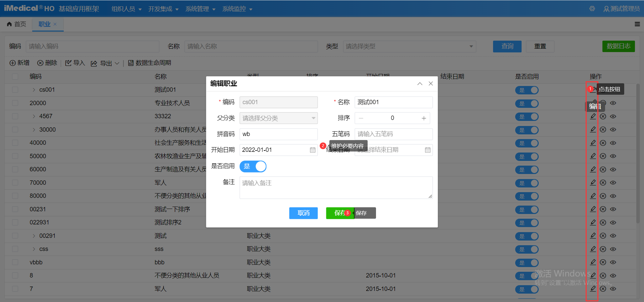Viewport: 644px width, 302px height.
Task: Decrease 排序 value with minus button
Action: pos(361,118)
